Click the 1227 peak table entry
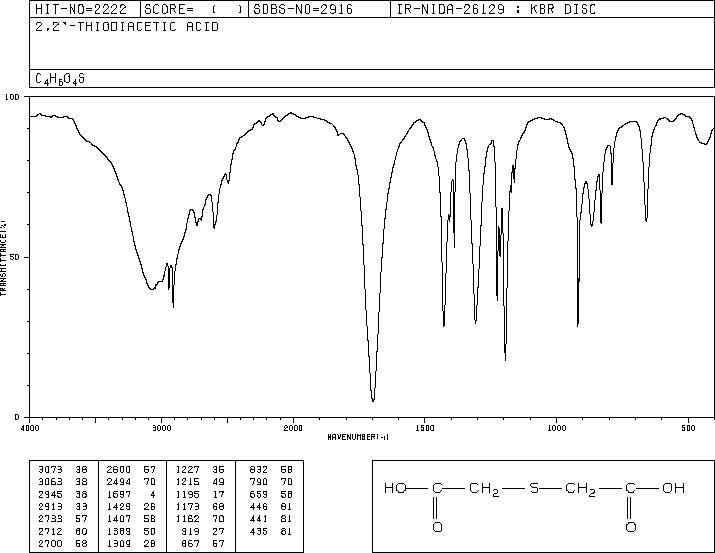This screenshot has height=553, width=715. point(187,470)
